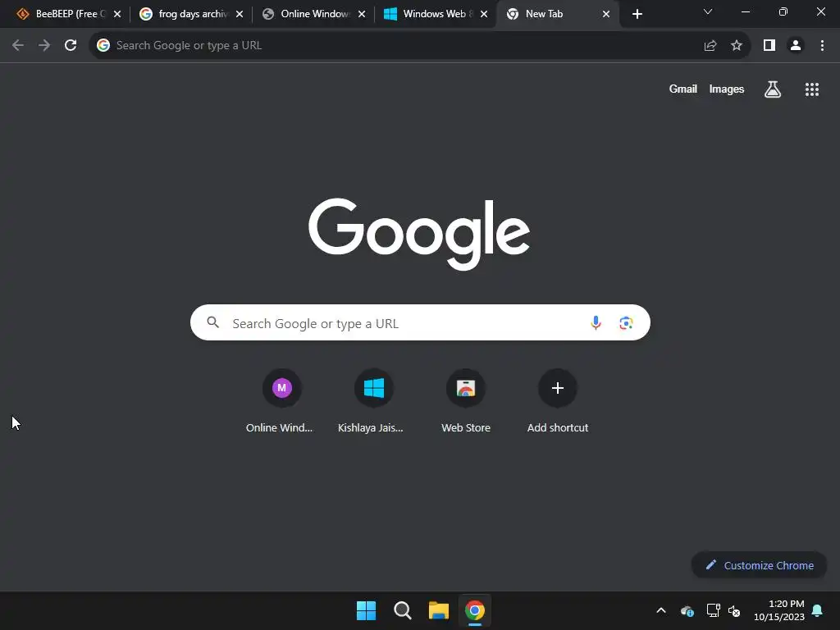Open the notification bell
Screen dimensions: 840x630
tap(818, 610)
